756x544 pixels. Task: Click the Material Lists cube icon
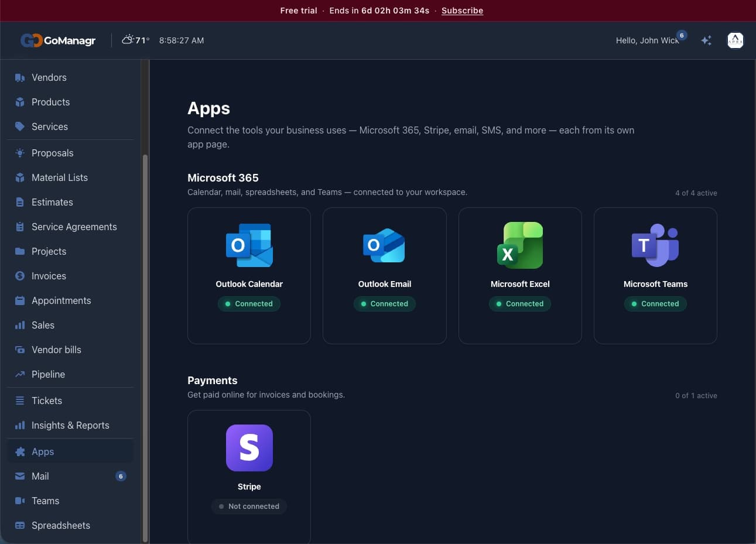20,177
